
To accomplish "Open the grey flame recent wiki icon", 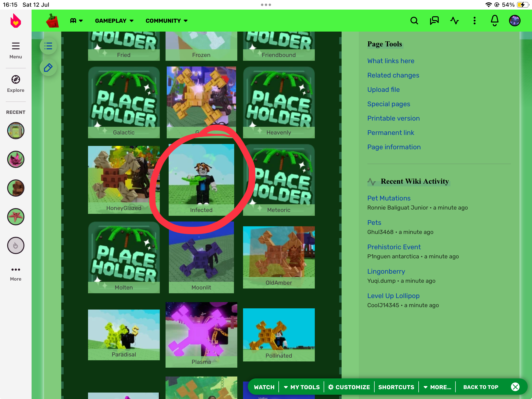I will pyautogui.click(x=16, y=245).
